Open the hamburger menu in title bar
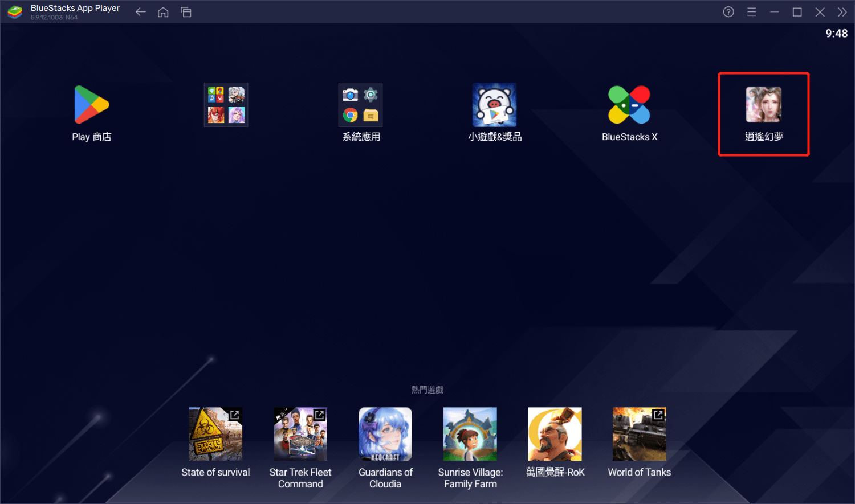The width and height of the screenshot is (855, 504). (752, 12)
